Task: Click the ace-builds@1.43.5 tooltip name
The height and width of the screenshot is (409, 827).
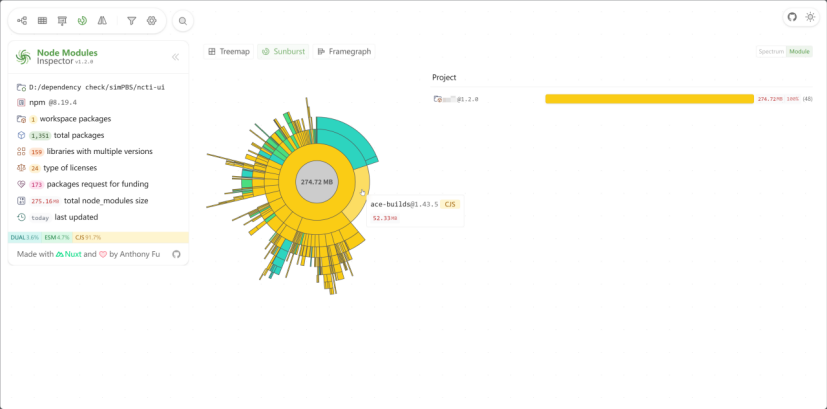Action: point(405,204)
